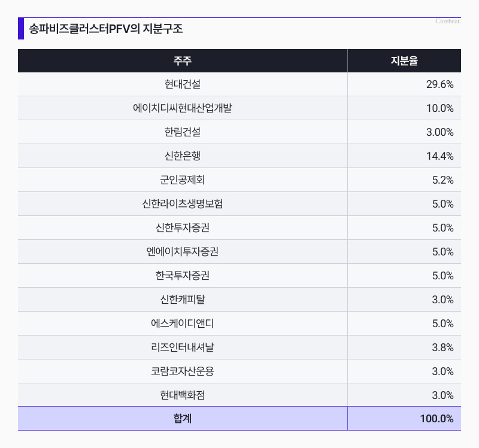The width and height of the screenshot is (479, 448).
Task: Click the 29.6% stake value
Action: [439, 84]
